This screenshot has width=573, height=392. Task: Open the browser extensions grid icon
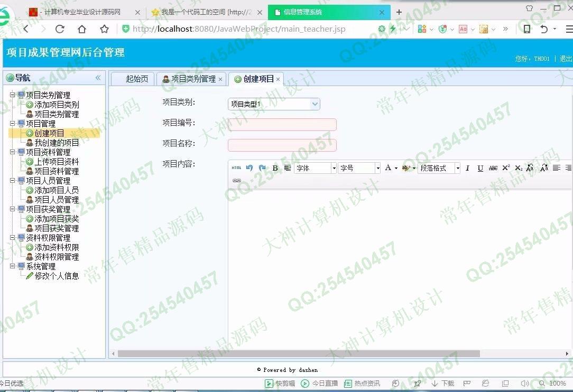click(422, 29)
